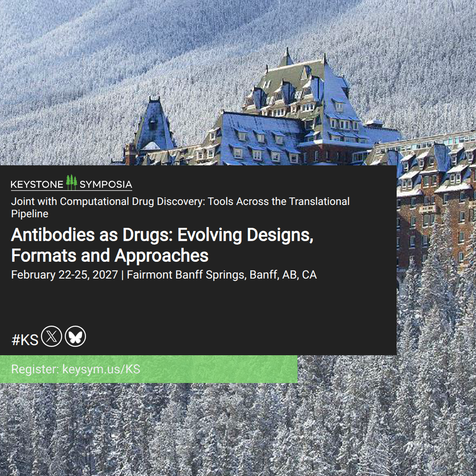Image resolution: width=476 pixels, height=476 pixels.
Task: Click the green pine trees logo icon
Action: (x=71, y=182)
